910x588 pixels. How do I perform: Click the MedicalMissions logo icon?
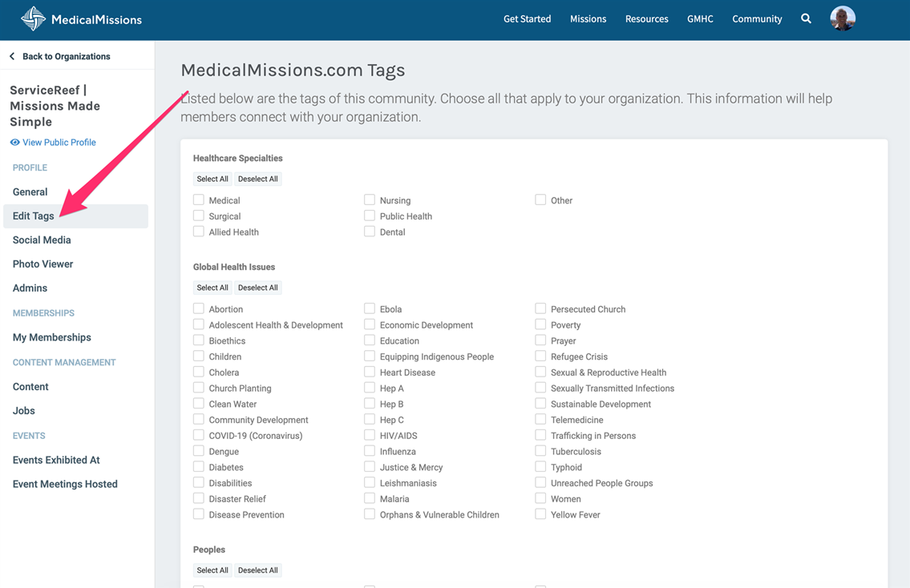[x=33, y=18]
